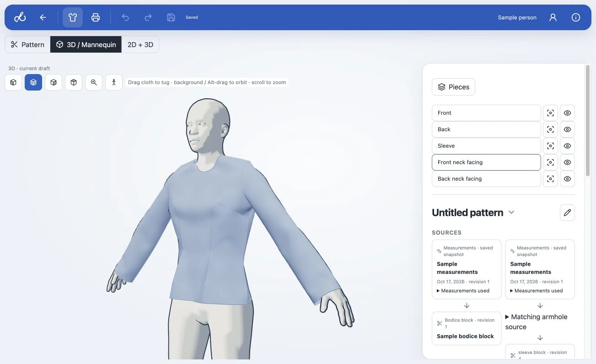
Task: Click the Pieces button
Action: (x=453, y=87)
